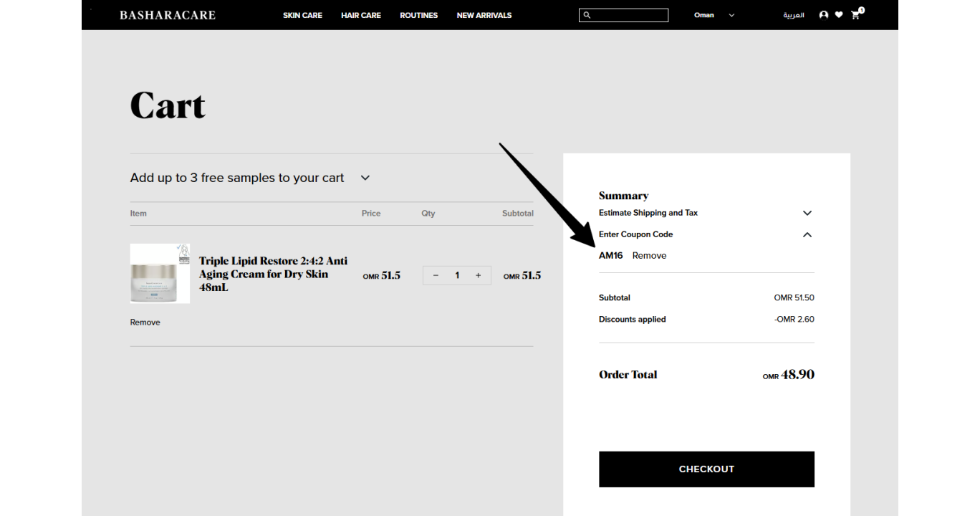Open the New Arrivals menu

[484, 15]
